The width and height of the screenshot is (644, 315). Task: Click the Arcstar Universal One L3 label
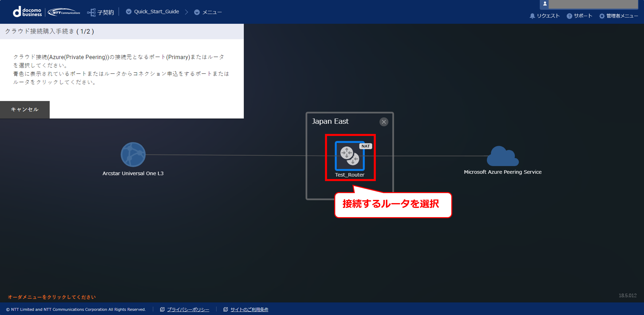coord(133,173)
